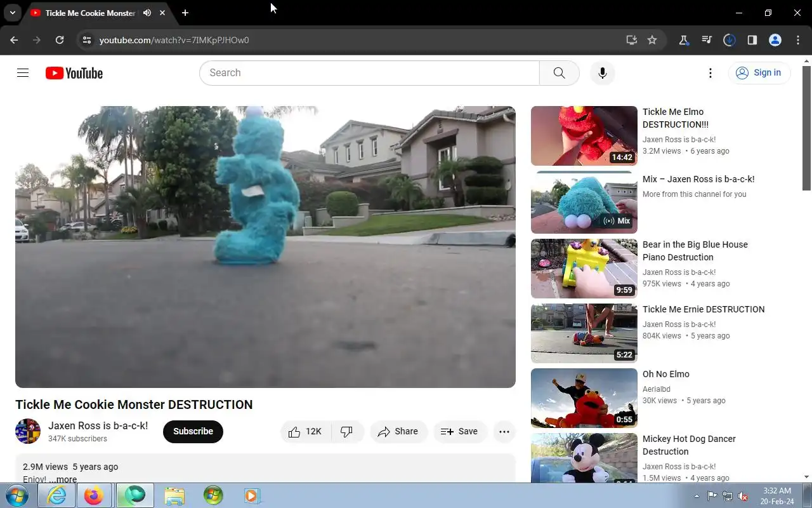Open Mickey Hot Dog Dancer Destruction title
The width and height of the screenshot is (812, 508).
point(689,445)
